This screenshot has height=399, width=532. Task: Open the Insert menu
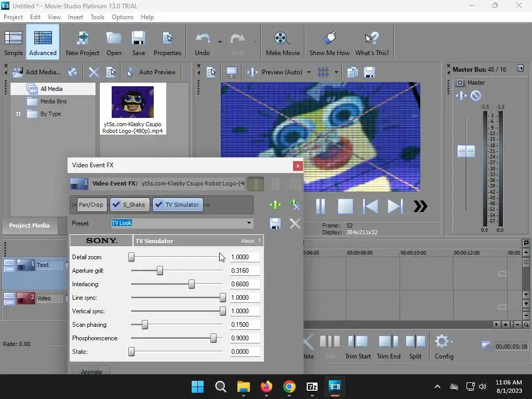[x=75, y=17]
